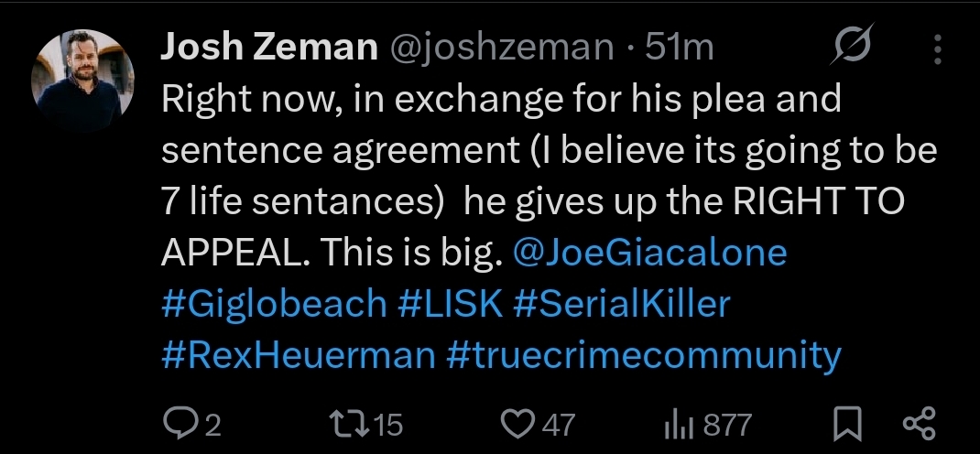Screen dimensions: 980x454
Task: Open the Grok explain-post icon
Action: [x=855, y=47]
